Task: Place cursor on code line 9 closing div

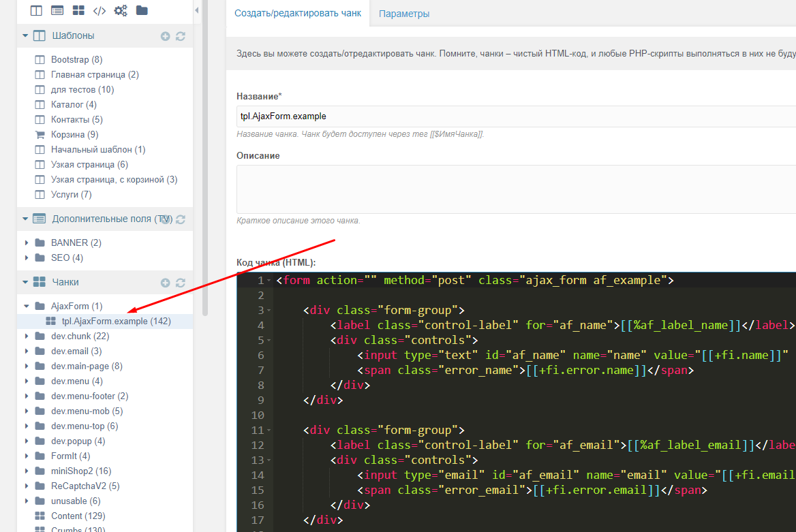Action: 323,400
